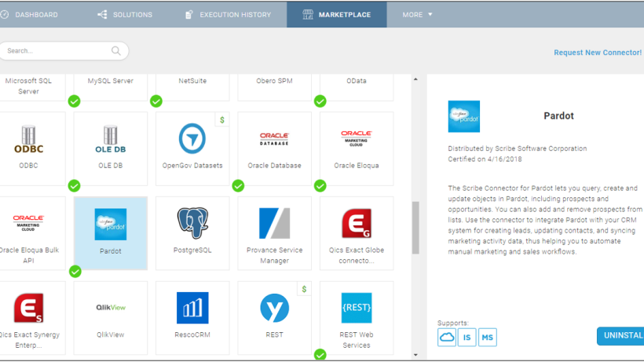
Task: Select the Marketplace tab
Action: tap(337, 15)
